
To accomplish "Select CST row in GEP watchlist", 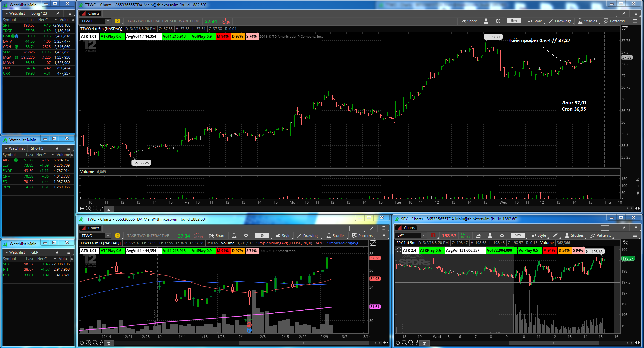I will [39, 275].
